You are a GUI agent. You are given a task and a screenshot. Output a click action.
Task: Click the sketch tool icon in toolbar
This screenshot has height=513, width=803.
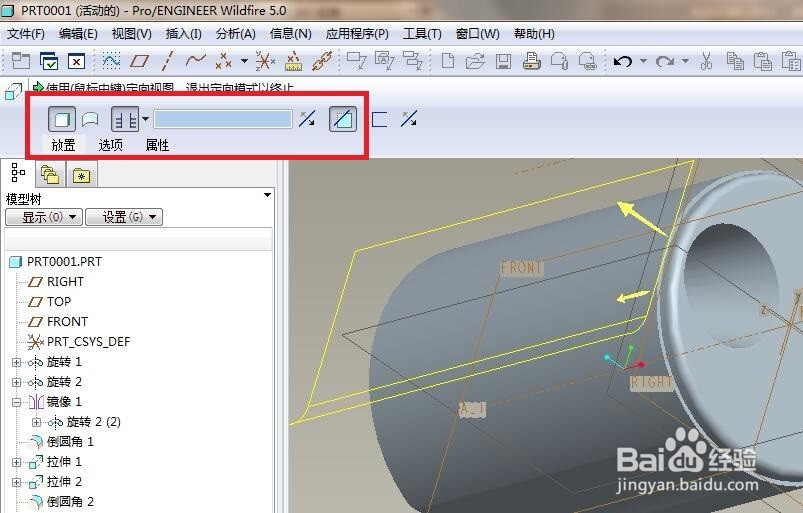111,61
